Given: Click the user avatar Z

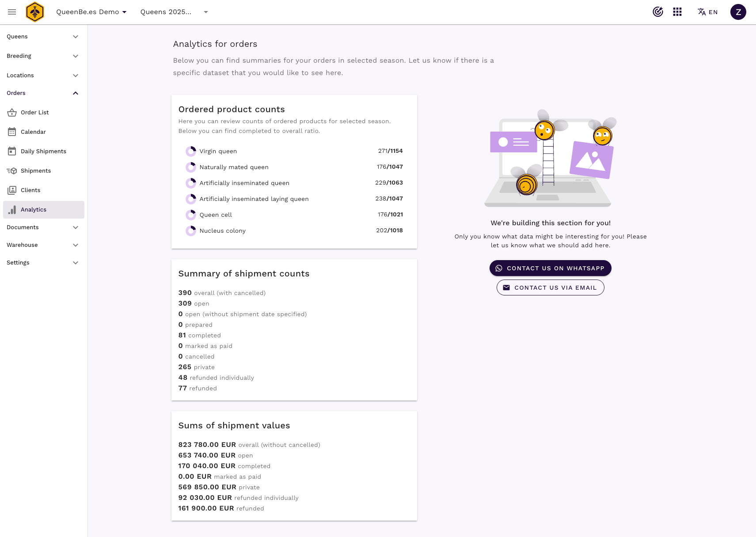Looking at the screenshot, I should (738, 12).
